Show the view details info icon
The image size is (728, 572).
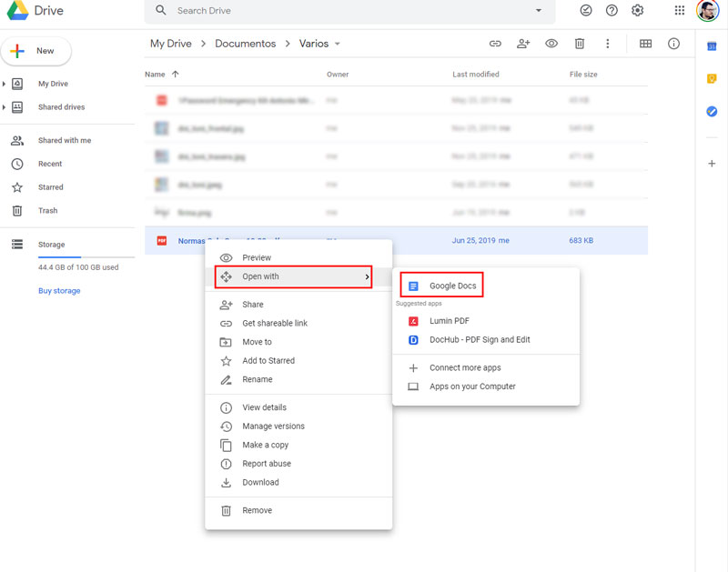point(673,44)
